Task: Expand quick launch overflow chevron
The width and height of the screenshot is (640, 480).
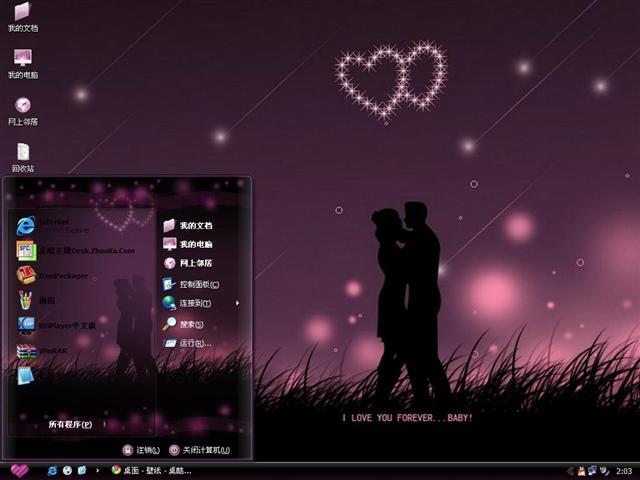Action: (x=97, y=471)
